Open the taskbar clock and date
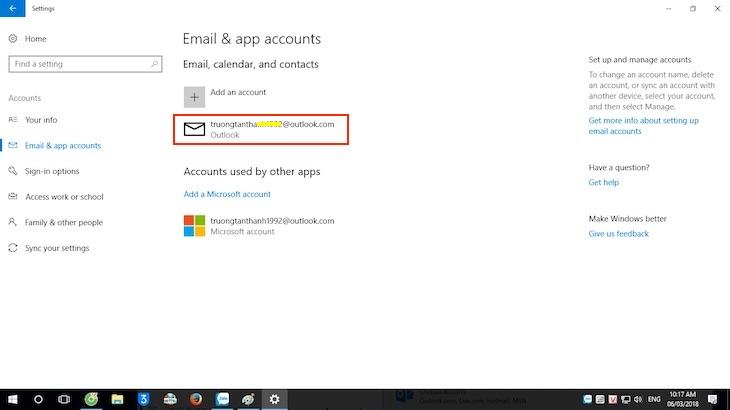 click(x=683, y=399)
